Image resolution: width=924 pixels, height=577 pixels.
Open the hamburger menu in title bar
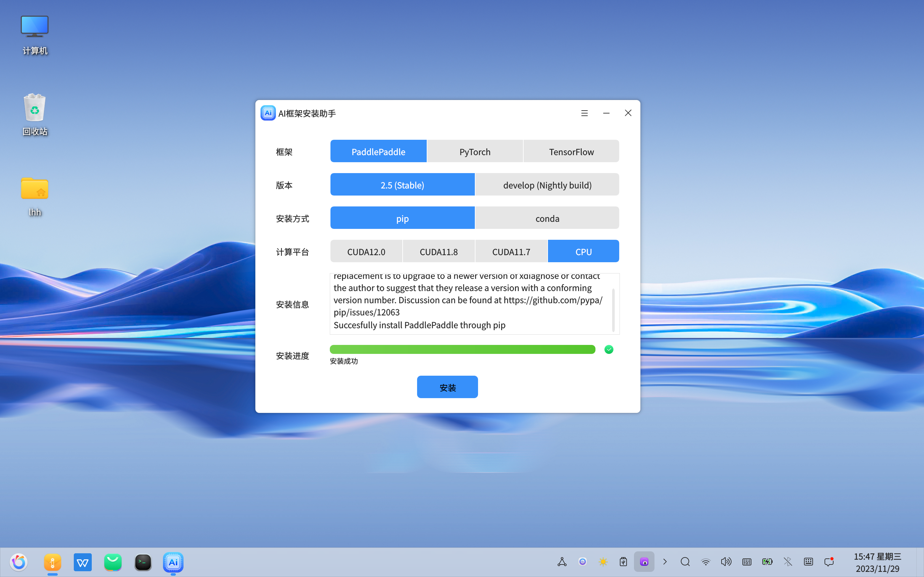click(x=584, y=113)
